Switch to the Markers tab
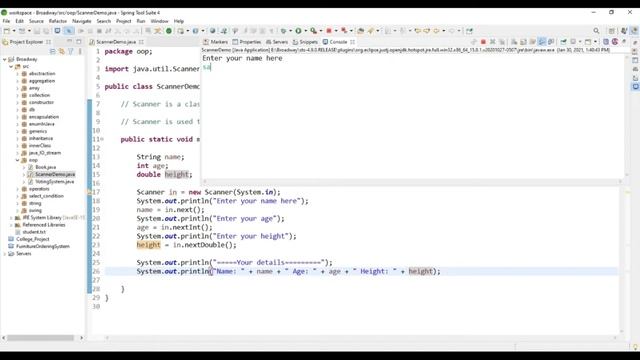This screenshot has width=640, height=360. (216, 42)
